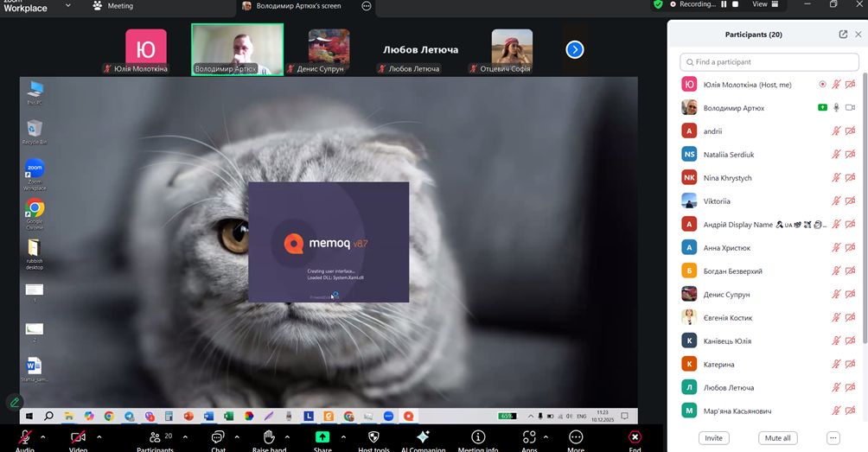This screenshot has height=452, width=868.
Task: Open the Chat panel icon
Action: [x=218, y=437]
